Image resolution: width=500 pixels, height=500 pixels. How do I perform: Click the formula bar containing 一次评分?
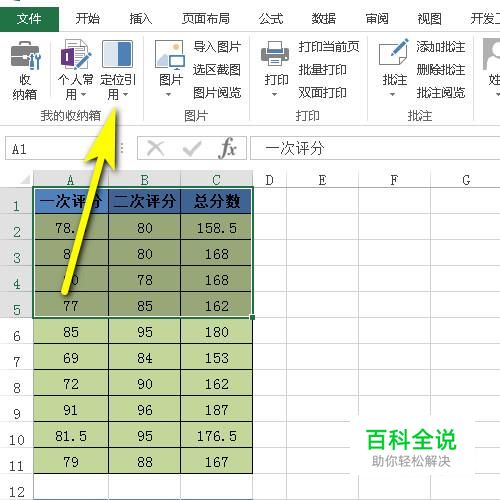[375, 148]
